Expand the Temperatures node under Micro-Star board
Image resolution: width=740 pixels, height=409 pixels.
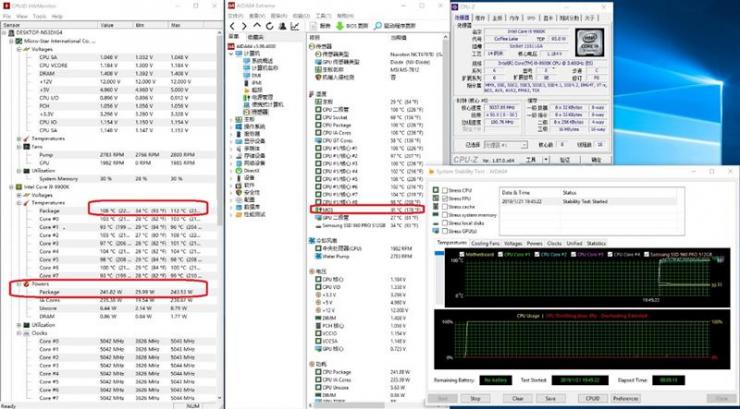click(19, 139)
